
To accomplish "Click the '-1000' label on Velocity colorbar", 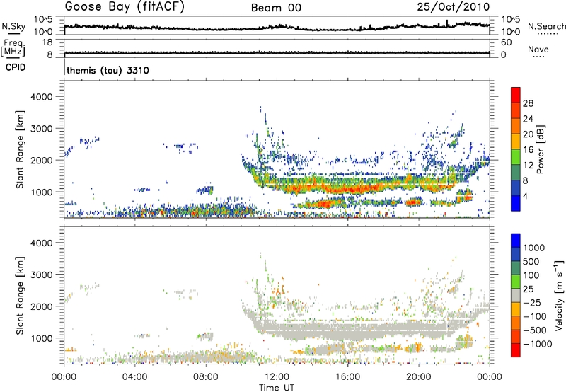I will point(537,344).
